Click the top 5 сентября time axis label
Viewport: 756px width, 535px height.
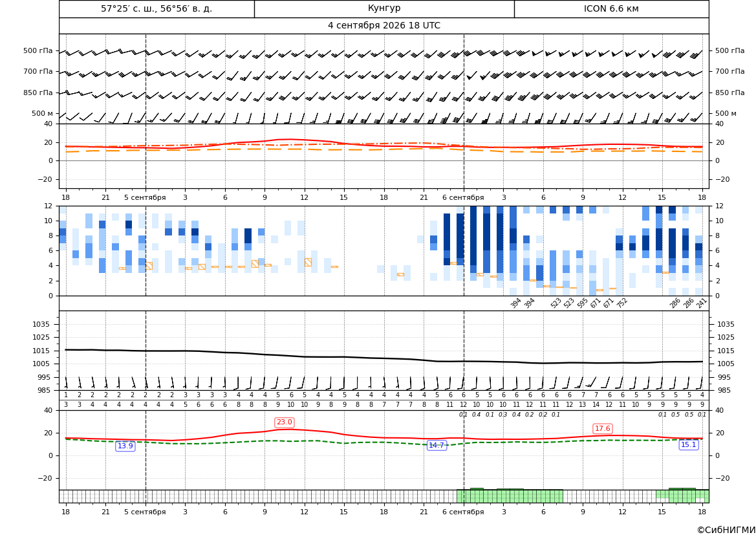[145, 197]
